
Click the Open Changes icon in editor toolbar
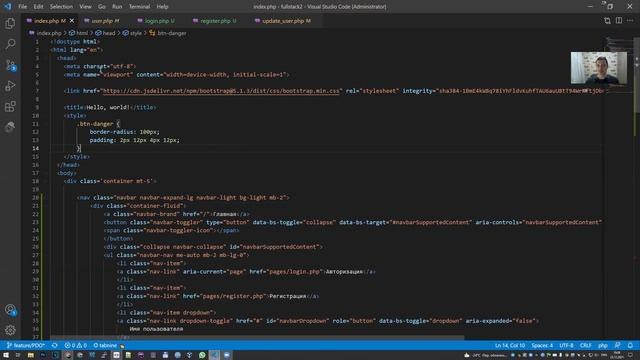pos(607,20)
